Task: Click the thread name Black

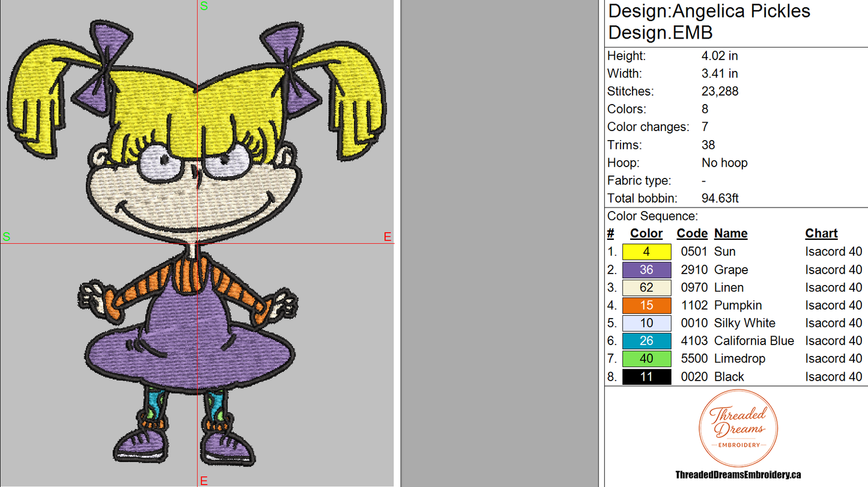Action: point(729,377)
